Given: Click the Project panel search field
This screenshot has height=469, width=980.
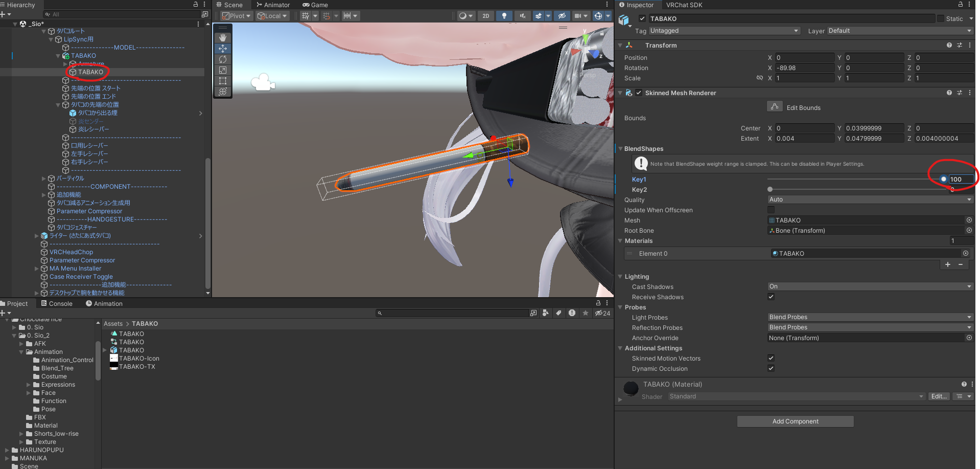Looking at the screenshot, I should [452, 313].
